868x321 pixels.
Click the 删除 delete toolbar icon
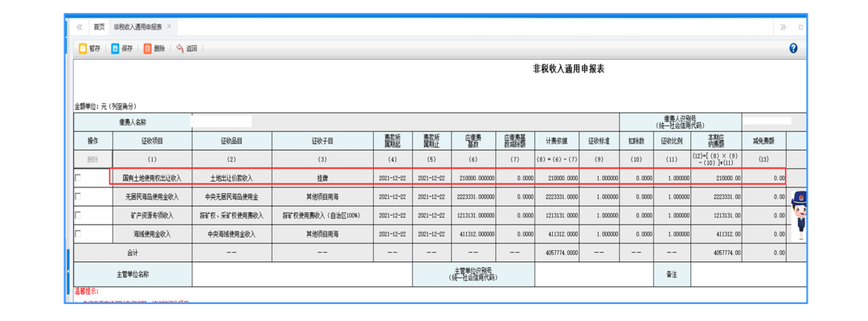147,49
